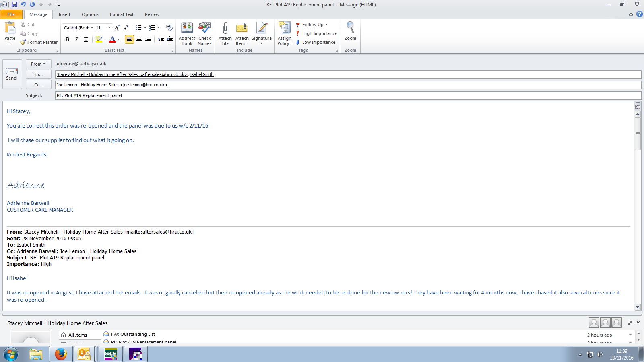Switch to the Options tab
The width and height of the screenshot is (644, 362).
coord(90,14)
